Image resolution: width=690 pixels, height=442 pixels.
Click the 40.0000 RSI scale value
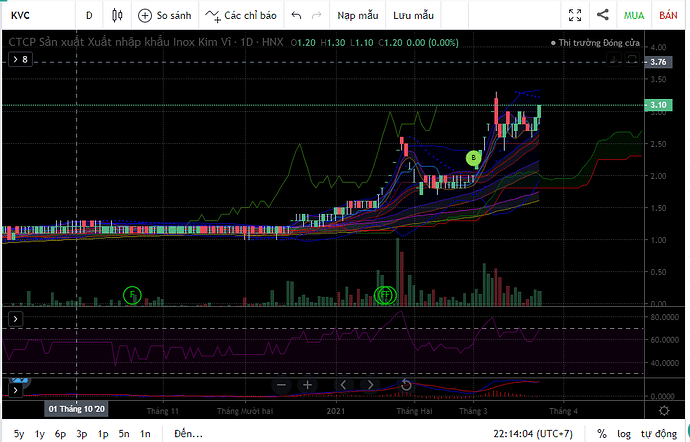[x=664, y=363]
